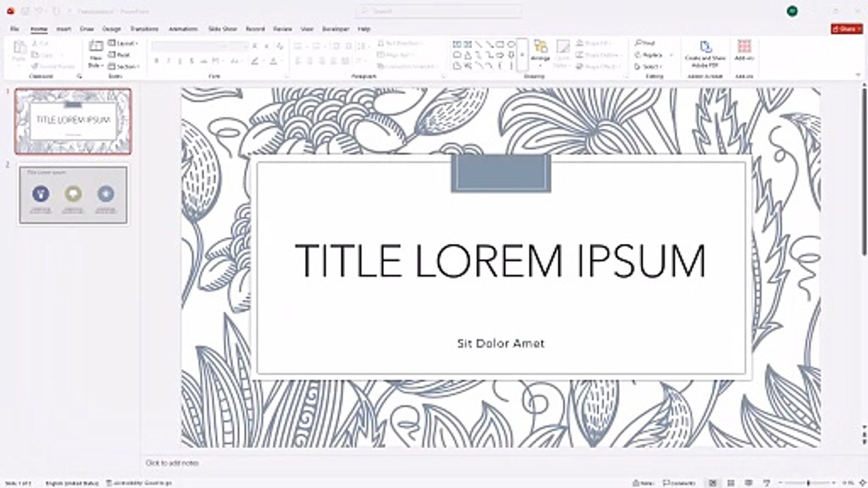Select the Text Box shape in gallery

click(x=457, y=44)
